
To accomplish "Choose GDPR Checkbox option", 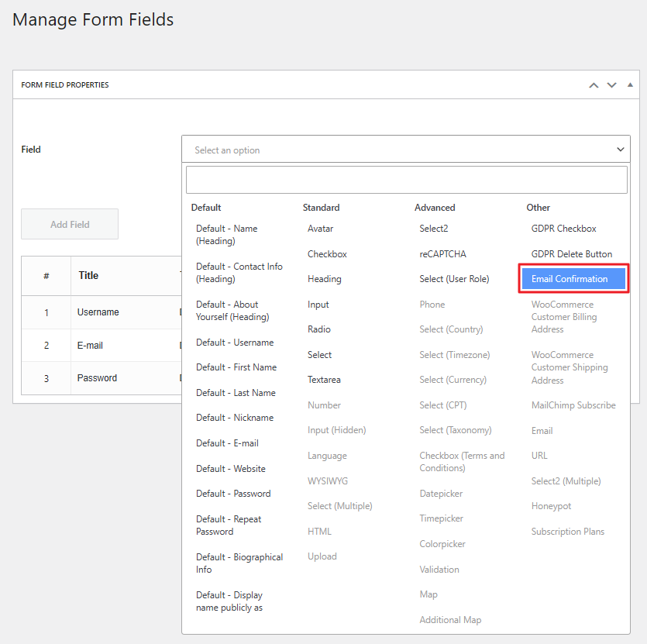I will coord(563,229).
